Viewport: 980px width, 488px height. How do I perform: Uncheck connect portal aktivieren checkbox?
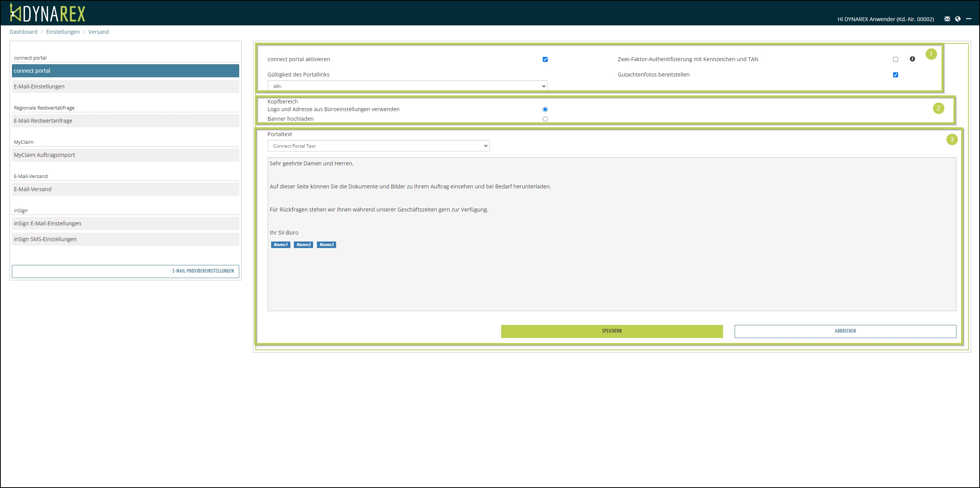click(545, 59)
